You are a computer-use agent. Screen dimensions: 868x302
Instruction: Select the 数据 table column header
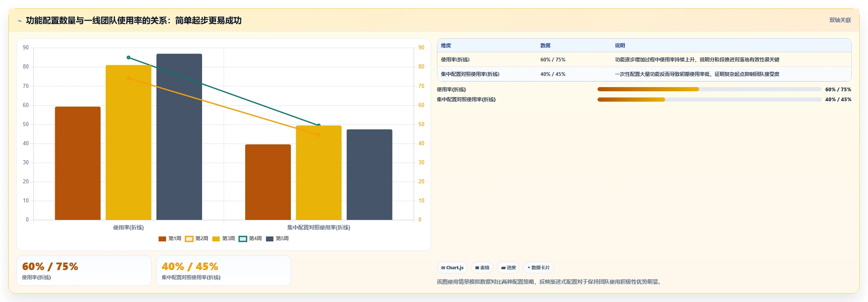pyautogui.click(x=545, y=46)
